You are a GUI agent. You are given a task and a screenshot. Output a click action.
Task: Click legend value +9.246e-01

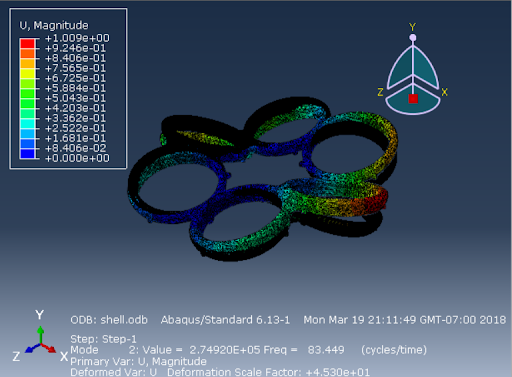[x=75, y=48]
